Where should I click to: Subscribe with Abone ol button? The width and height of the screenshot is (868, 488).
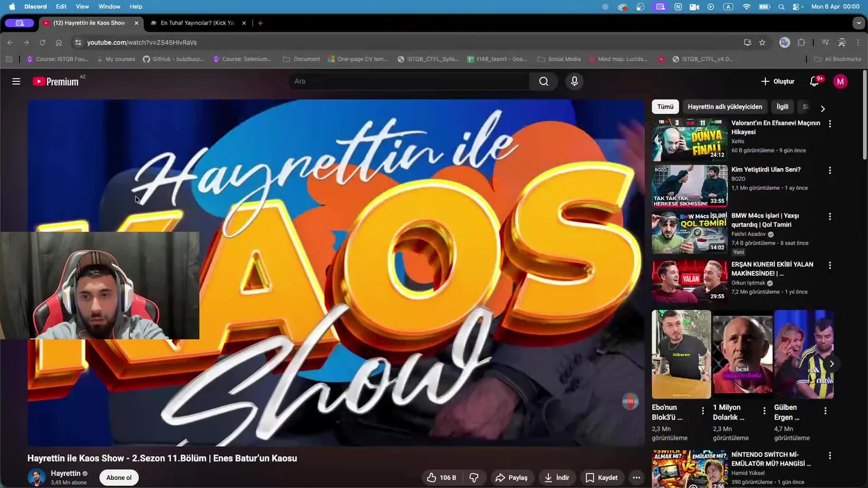(x=119, y=478)
